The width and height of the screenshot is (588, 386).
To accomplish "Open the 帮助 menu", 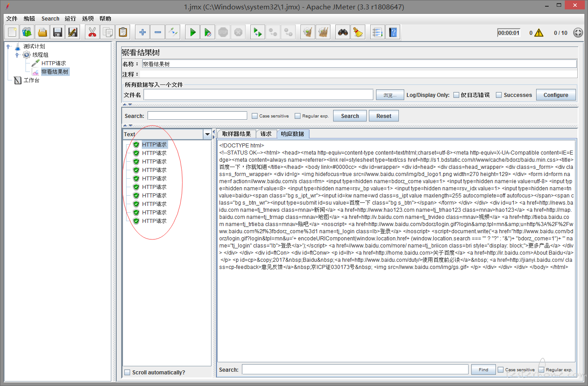I will coord(106,19).
